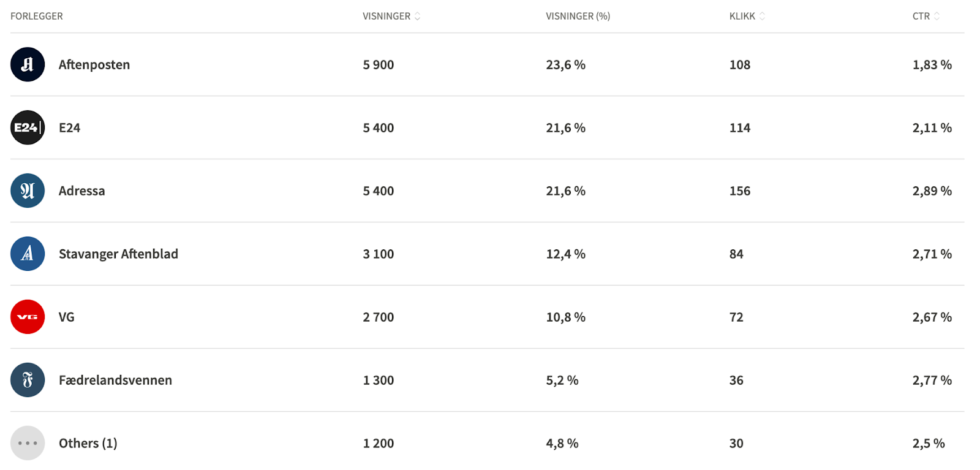Click the Others three-dots icon
This screenshot has width=980, height=470.
coord(28,443)
